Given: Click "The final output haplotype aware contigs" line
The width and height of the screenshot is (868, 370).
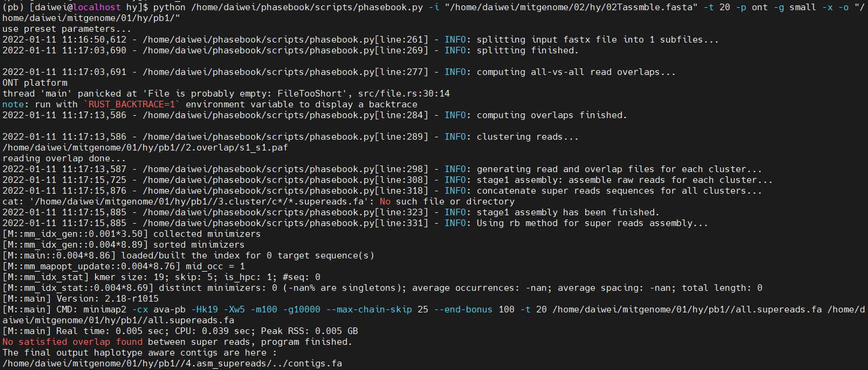Looking at the screenshot, I should click(140, 353).
